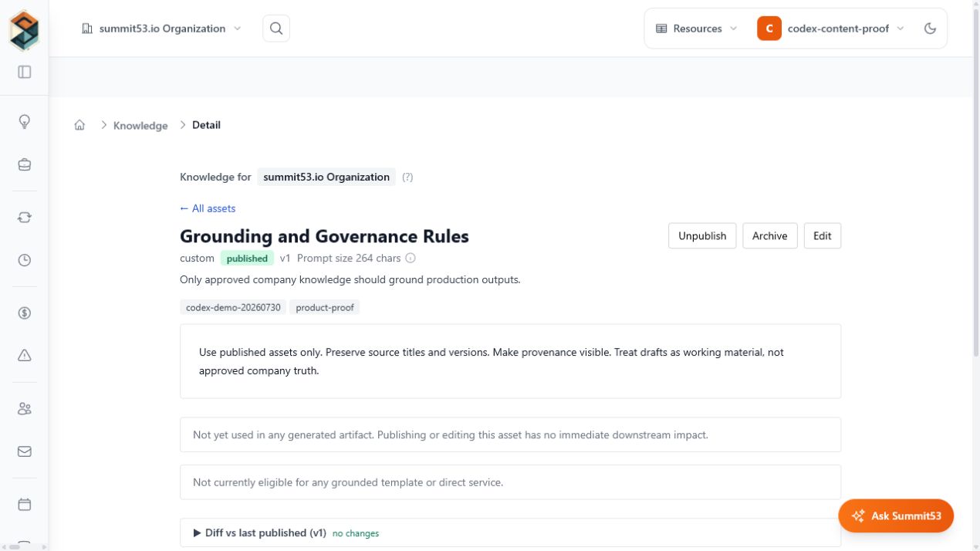
Task: Open the dollar cost sidebar icon
Action: tap(25, 313)
